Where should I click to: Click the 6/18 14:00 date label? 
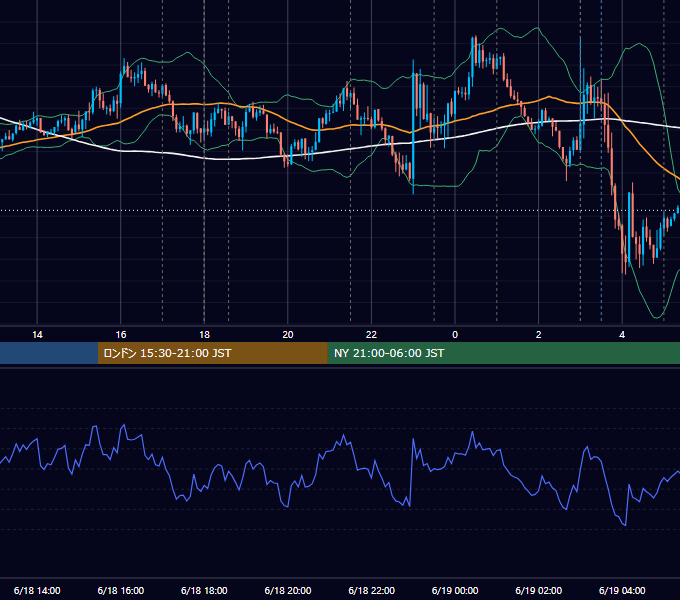point(37,590)
